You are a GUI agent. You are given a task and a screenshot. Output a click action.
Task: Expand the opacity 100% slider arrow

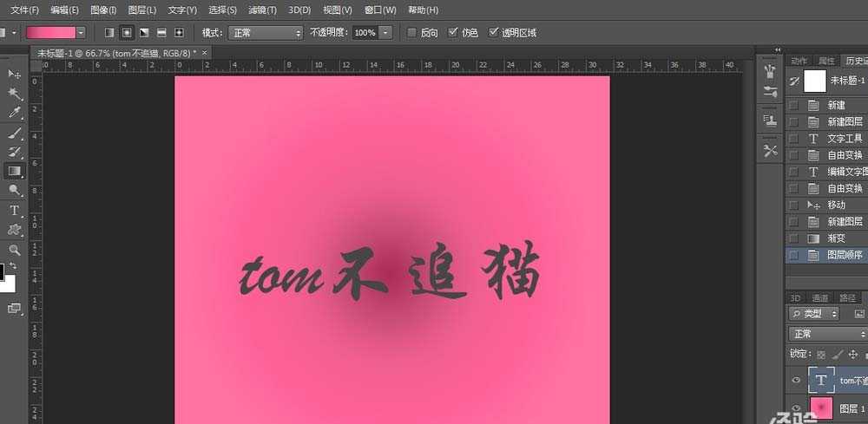tap(385, 33)
